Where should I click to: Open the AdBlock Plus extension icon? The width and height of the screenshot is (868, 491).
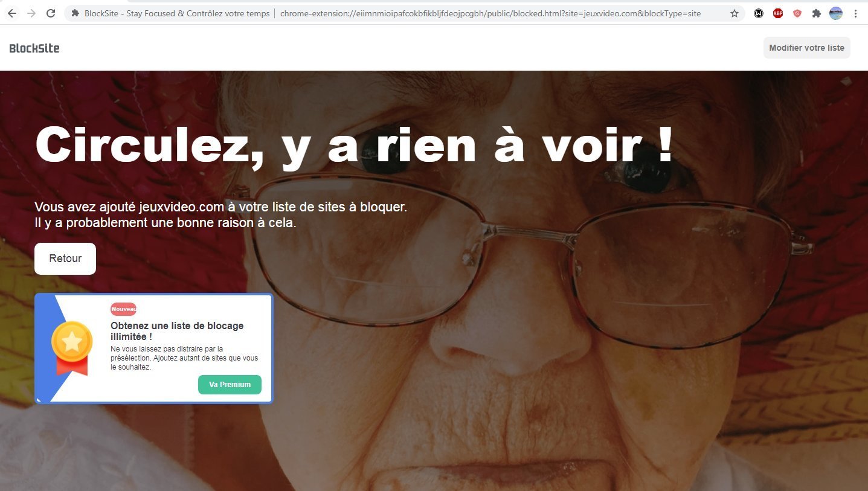pyautogui.click(x=778, y=13)
